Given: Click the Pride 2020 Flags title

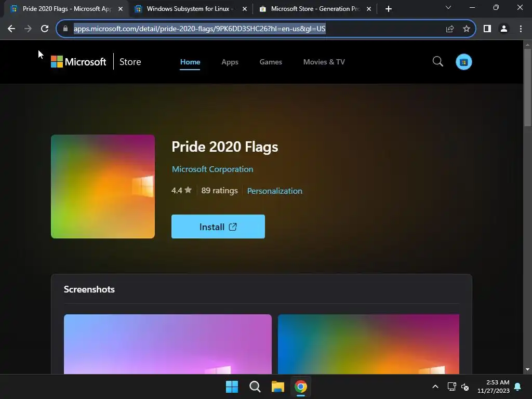Looking at the screenshot, I should [x=224, y=147].
